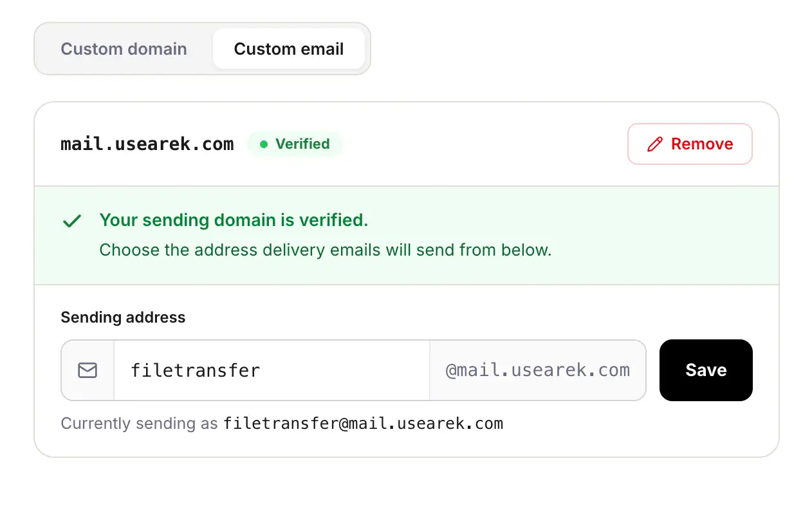Focus the filetransfer sending address input
This screenshot has width=812, height=510.
pyautogui.click(x=272, y=370)
